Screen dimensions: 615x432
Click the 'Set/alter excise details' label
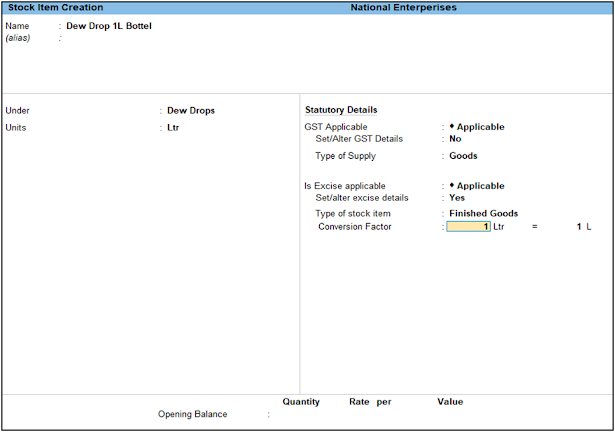[x=362, y=198]
